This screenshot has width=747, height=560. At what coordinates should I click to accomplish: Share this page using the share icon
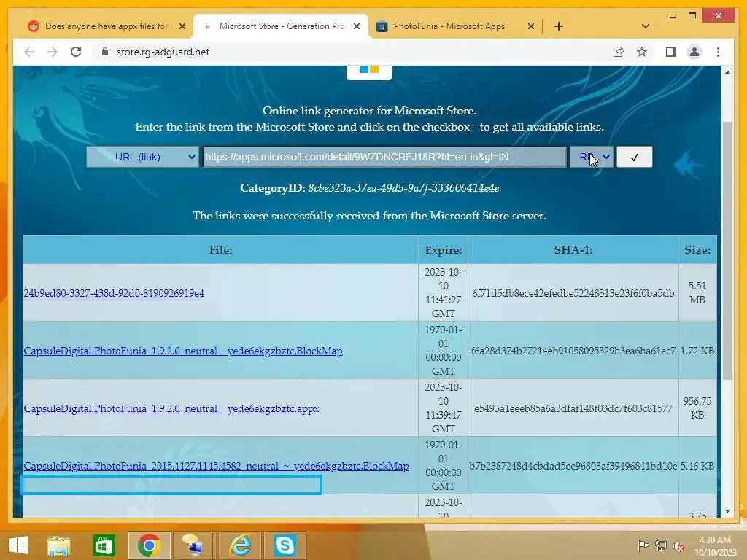tap(619, 52)
